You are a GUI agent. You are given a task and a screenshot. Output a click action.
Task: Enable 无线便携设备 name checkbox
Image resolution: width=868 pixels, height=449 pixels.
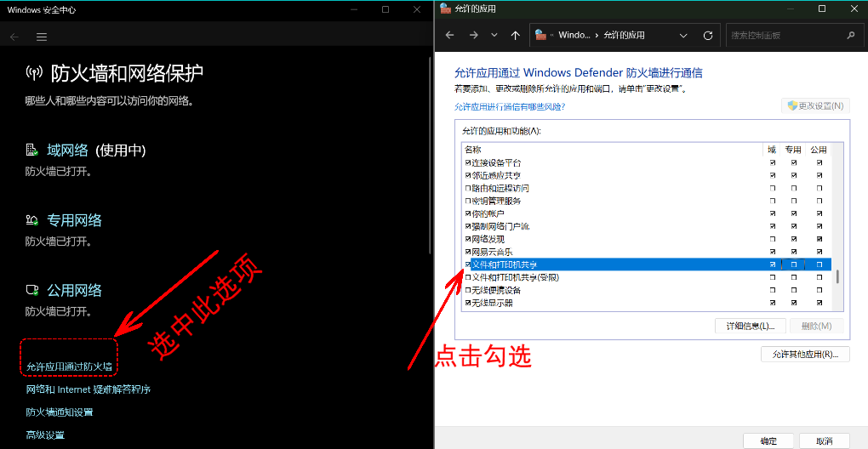(x=468, y=290)
